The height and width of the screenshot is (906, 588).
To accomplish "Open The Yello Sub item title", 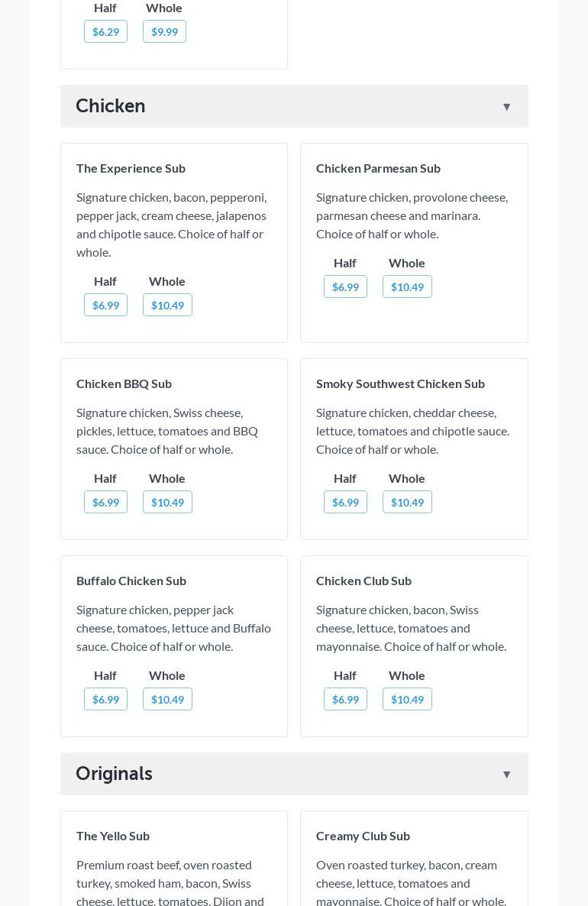I will point(113,836).
